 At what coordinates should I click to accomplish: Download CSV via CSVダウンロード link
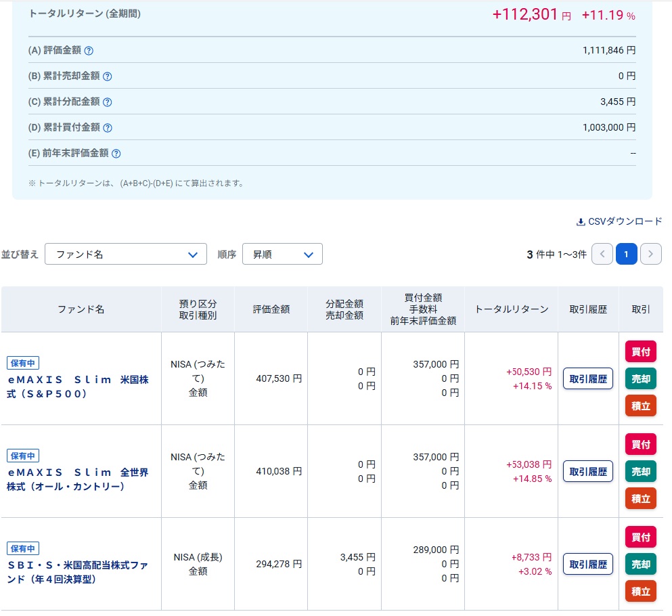pyautogui.click(x=619, y=221)
